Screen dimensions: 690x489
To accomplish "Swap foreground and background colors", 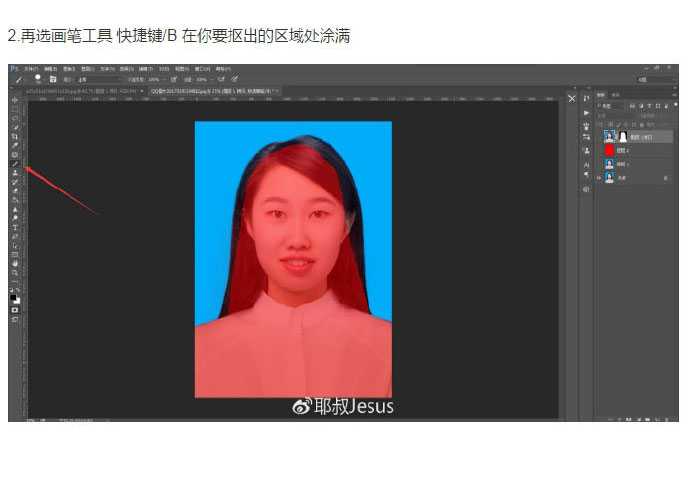I will (18, 289).
